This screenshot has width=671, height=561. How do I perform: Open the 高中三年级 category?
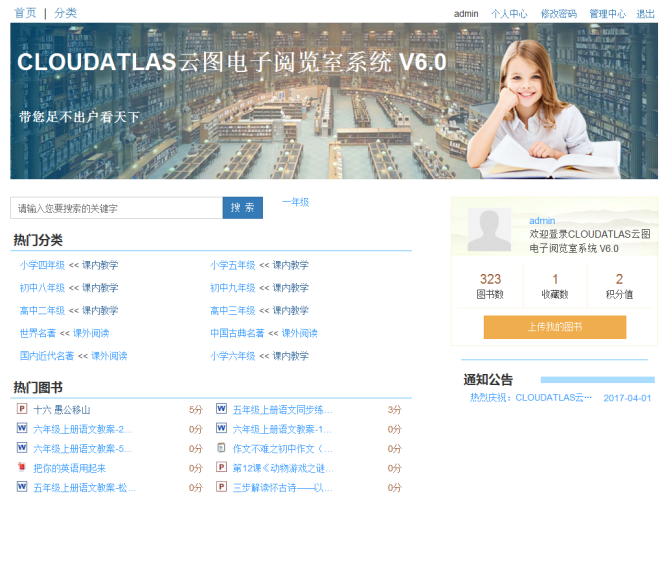tap(232, 311)
